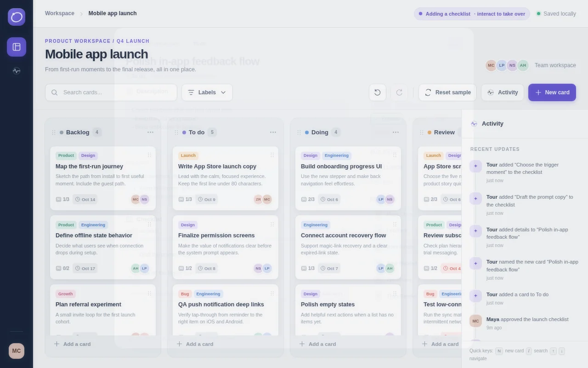Click the AH avatar in the team workspace group
This screenshot has height=368, width=588.
[523, 65]
